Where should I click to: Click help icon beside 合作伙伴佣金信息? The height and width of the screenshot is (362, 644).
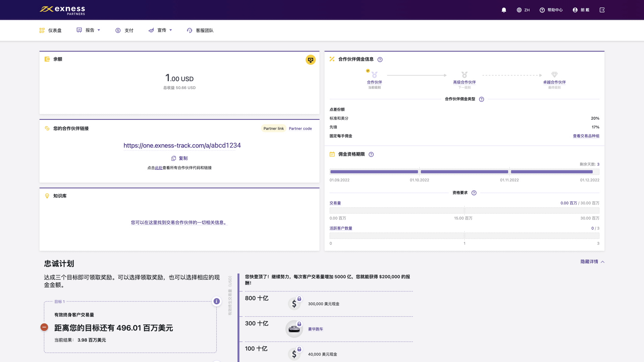[x=380, y=60]
